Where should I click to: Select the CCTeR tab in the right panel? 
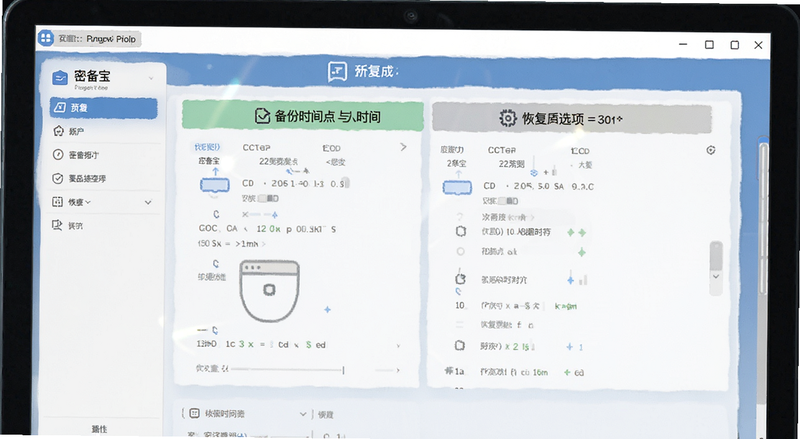click(502, 150)
